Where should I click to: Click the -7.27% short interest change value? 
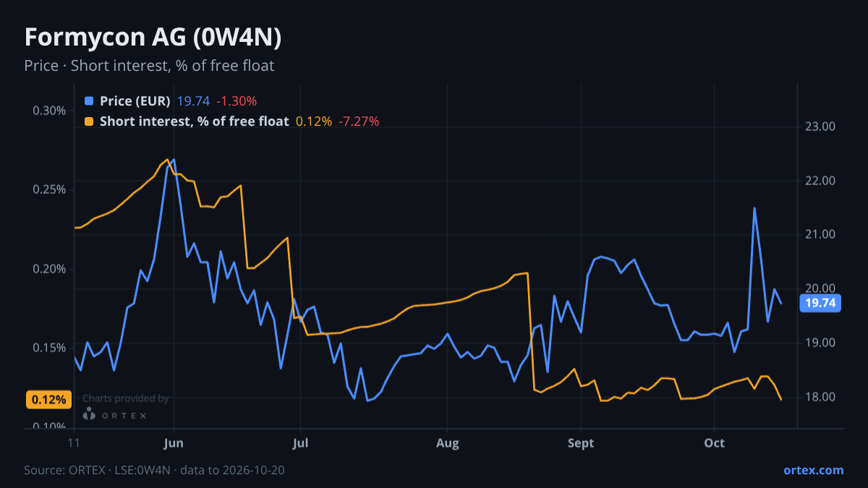[x=359, y=121]
